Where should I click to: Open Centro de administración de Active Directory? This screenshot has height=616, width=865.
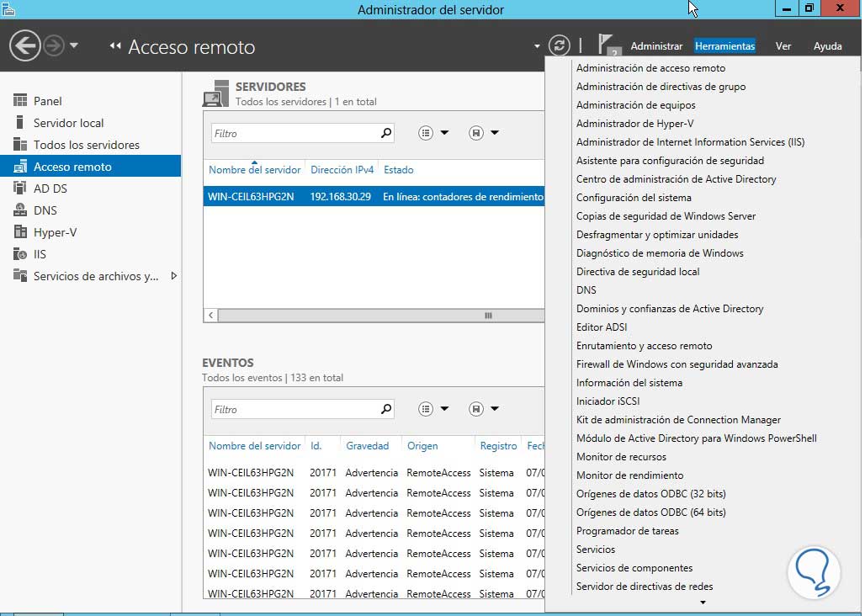(x=676, y=178)
